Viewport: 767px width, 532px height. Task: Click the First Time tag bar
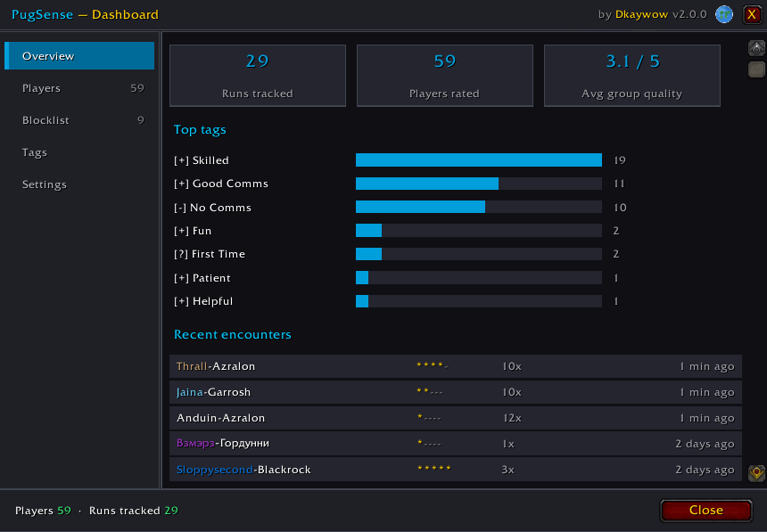coord(478,254)
